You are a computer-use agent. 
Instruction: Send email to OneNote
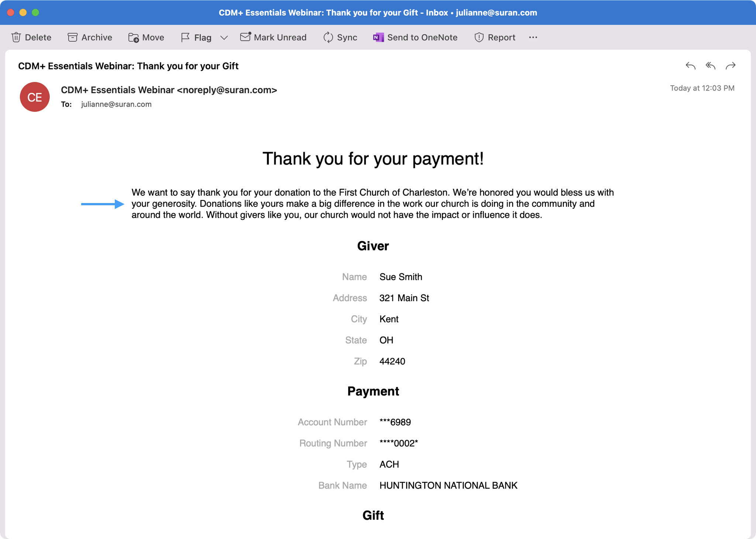click(x=415, y=37)
